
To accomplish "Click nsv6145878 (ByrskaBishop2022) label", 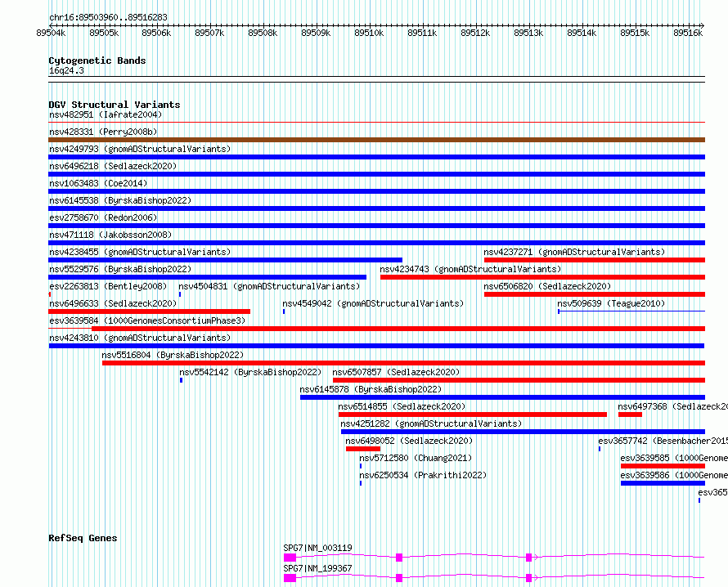I will pos(371,389).
